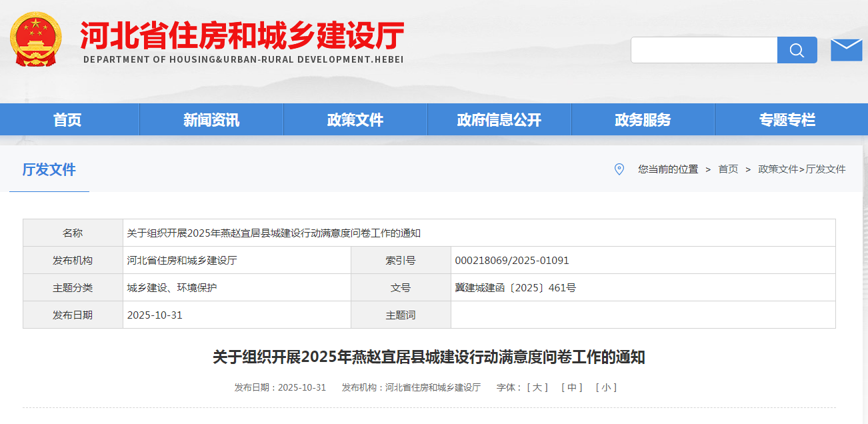Set font size to medium 中
The width and height of the screenshot is (868, 424).
(x=571, y=387)
